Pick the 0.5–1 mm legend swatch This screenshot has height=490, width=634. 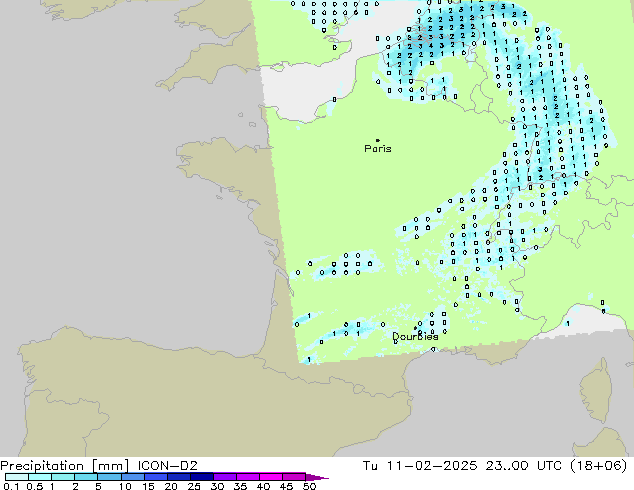click(x=40, y=477)
